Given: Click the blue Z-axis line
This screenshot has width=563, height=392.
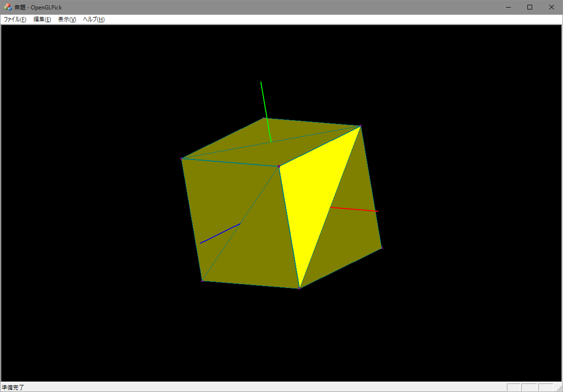Looking at the screenshot, I should tap(220, 233).
